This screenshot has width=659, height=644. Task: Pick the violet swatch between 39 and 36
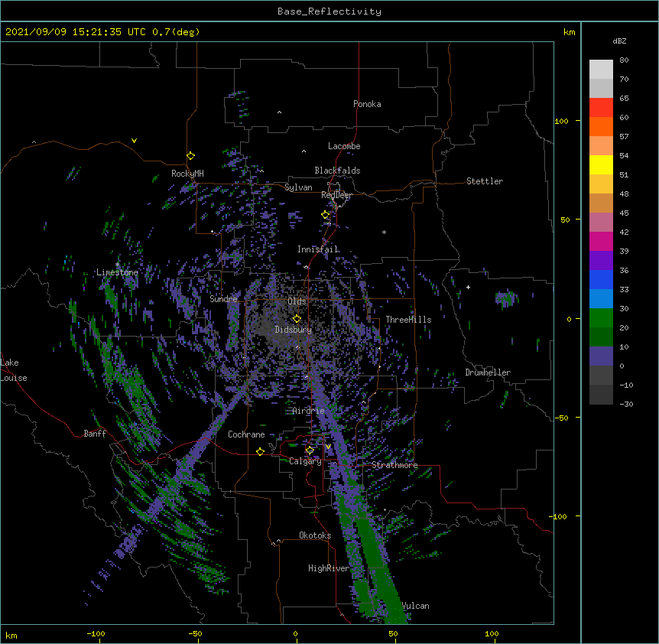(601, 261)
